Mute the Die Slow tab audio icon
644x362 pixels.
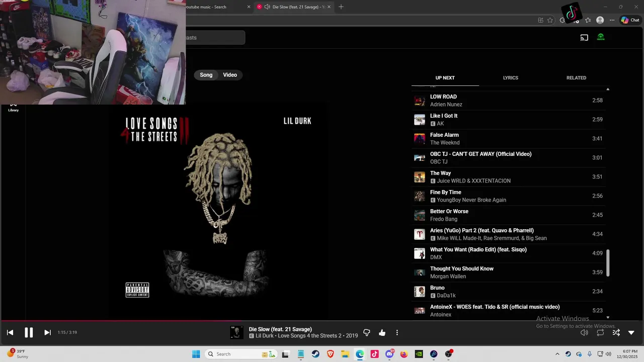point(267,7)
